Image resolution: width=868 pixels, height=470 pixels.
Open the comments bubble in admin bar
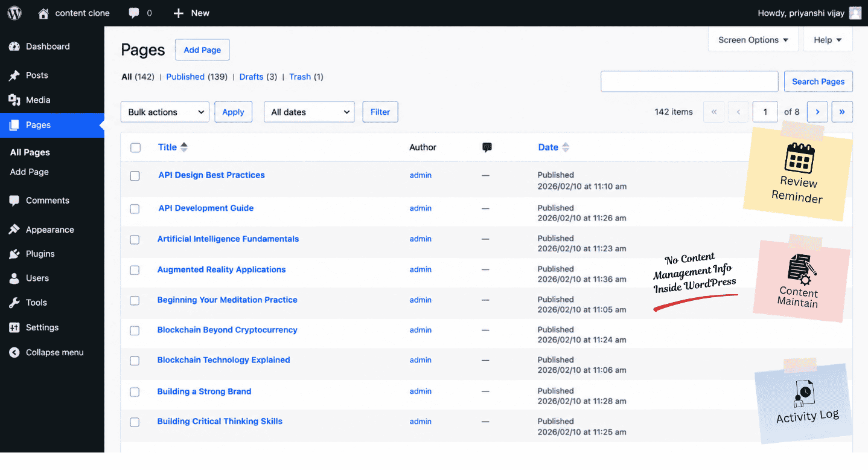pos(134,13)
